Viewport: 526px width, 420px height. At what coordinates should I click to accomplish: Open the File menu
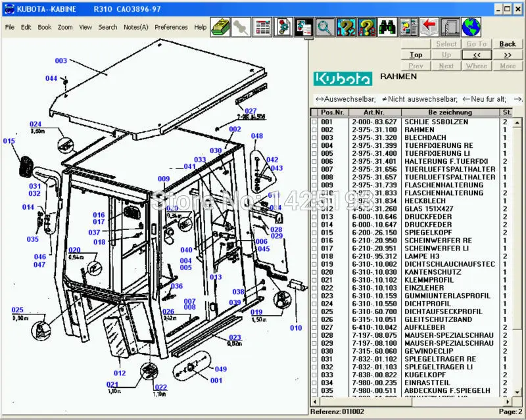[10, 27]
